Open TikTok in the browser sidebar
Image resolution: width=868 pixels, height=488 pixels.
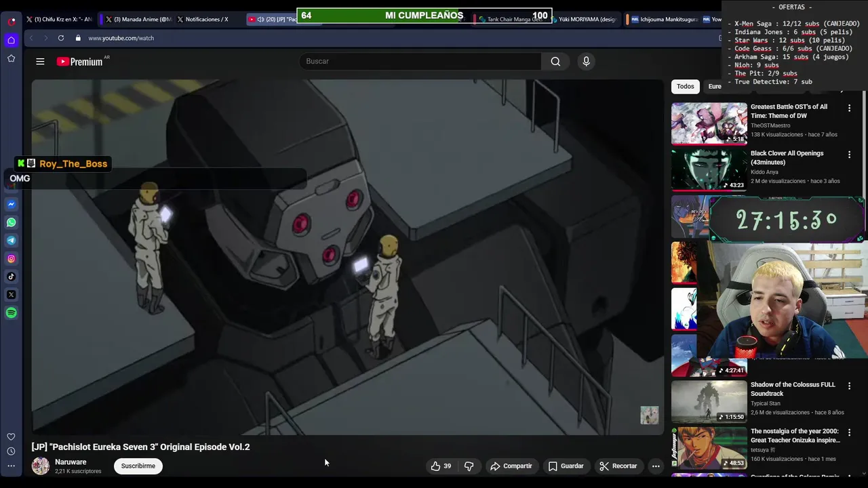(x=12, y=277)
